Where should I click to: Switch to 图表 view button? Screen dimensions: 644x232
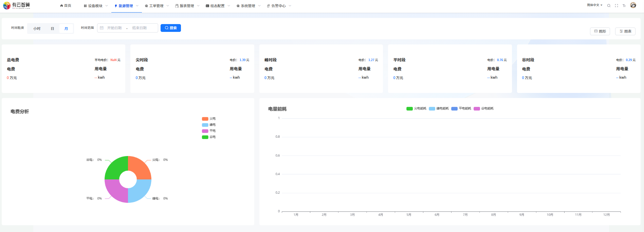[625, 31]
